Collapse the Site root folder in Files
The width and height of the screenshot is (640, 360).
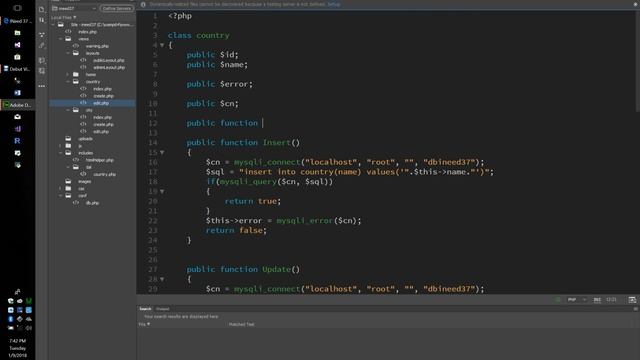53,24
